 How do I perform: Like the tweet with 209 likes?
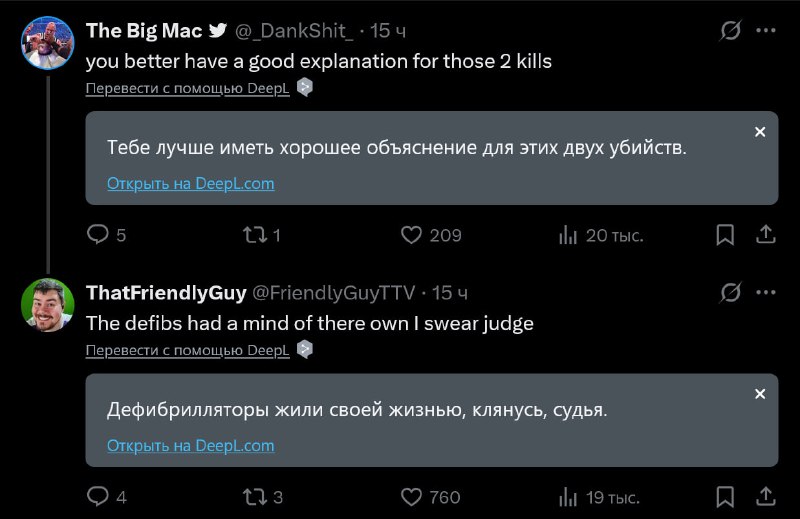point(411,235)
